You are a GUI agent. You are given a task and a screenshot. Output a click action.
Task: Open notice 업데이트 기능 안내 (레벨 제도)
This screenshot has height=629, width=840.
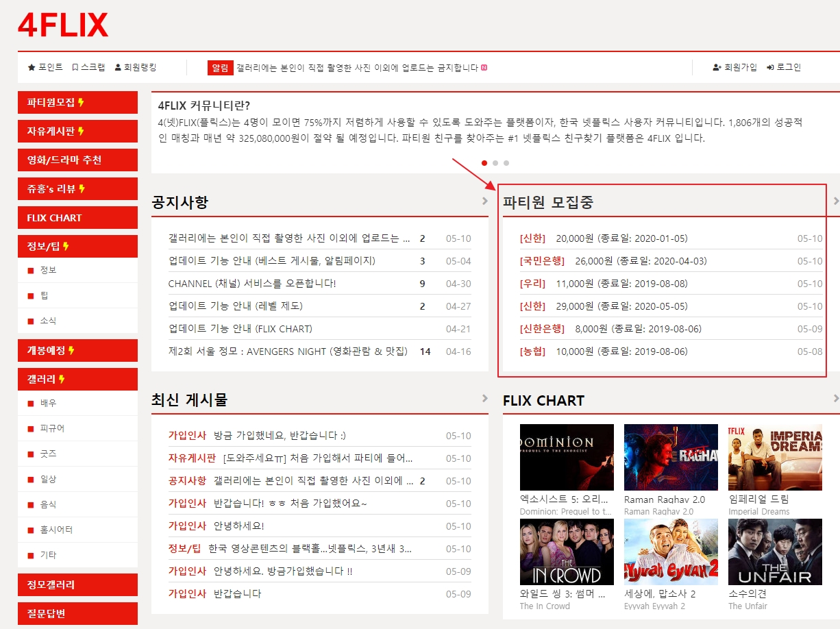tap(235, 306)
